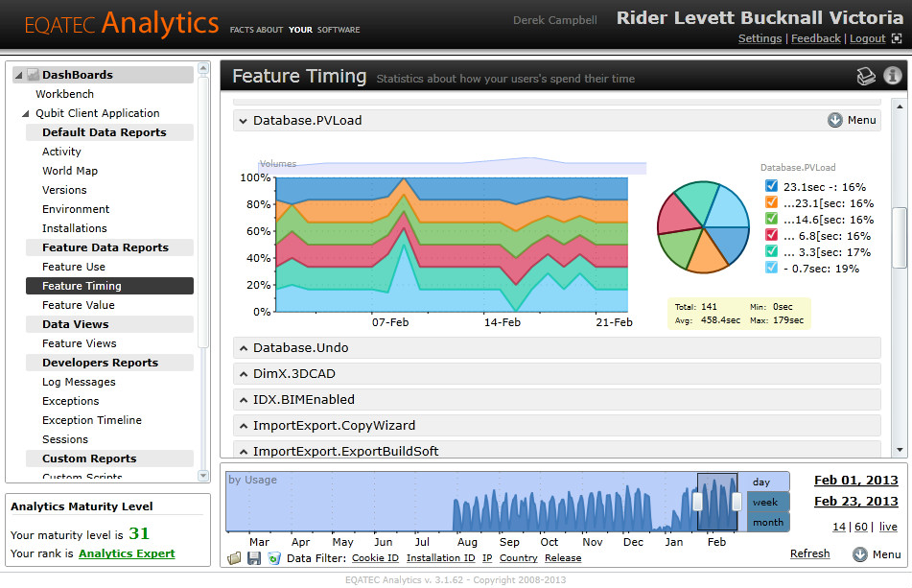Click the Refresh link
Image resolution: width=912 pixels, height=588 pixels.
click(x=809, y=553)
